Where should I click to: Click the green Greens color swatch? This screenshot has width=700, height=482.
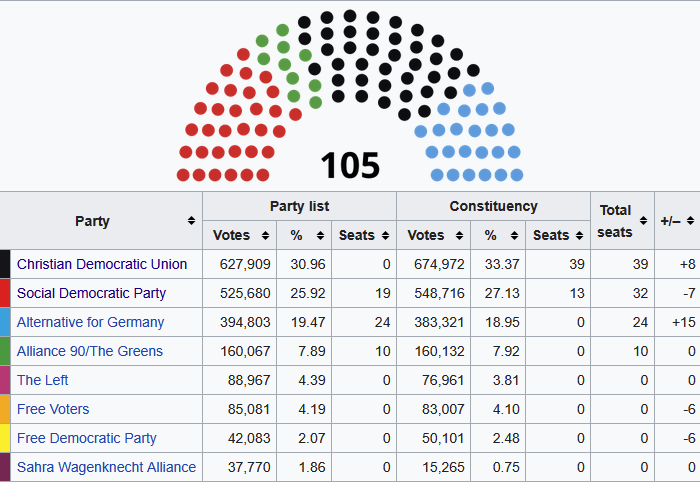tap(5, 351)
